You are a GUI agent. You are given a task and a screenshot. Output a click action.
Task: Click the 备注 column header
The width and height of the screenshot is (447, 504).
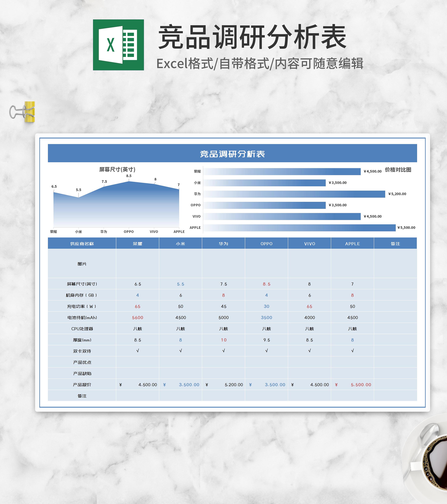click(395, 244)
